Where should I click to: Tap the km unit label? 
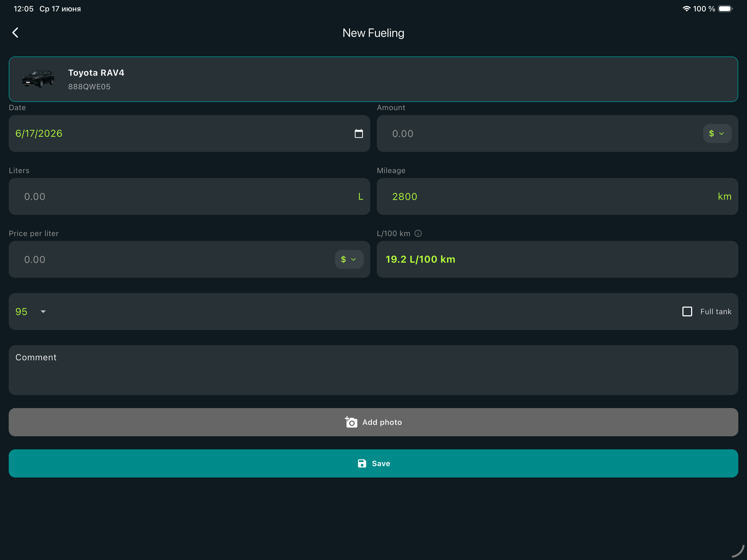tap(724, 196)
